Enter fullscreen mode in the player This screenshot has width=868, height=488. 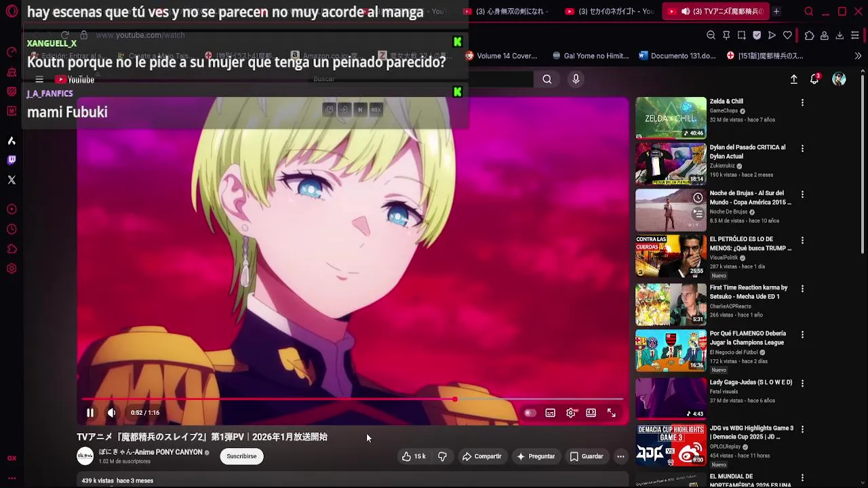pyautogui.click(x=612, y=413)
